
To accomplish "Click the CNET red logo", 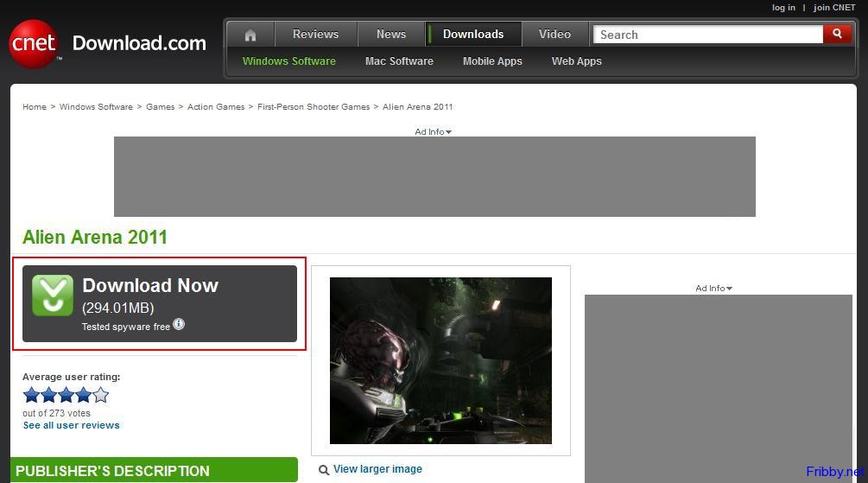I will [x=34, y=43].
